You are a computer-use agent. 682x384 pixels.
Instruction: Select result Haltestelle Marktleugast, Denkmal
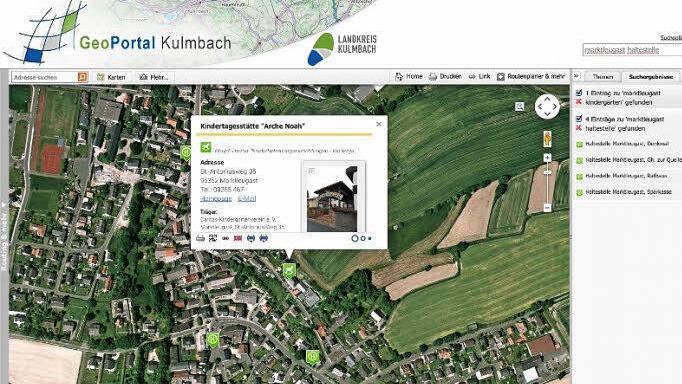point(627,144)
